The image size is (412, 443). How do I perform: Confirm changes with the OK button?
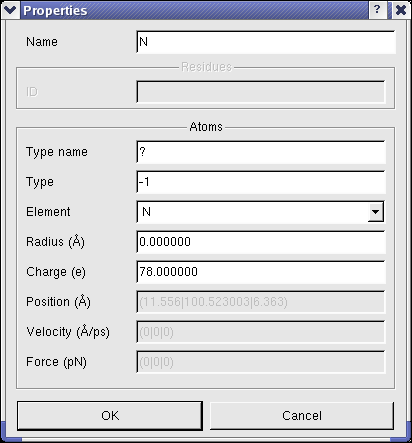point(110,416)
